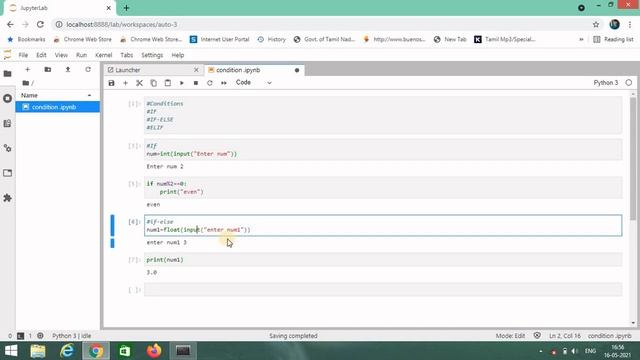
Task: Restart kernel and run all cells icon
Action: point(224,83)
